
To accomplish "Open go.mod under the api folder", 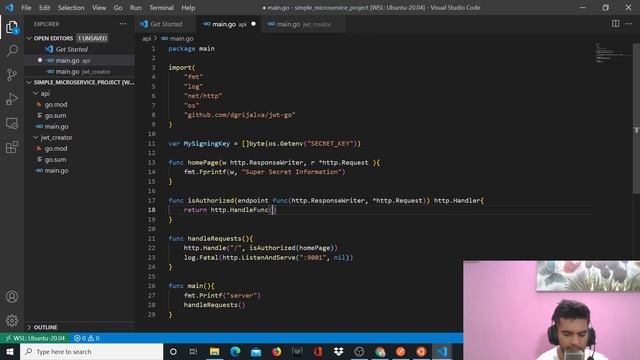I will (x=80, y=104).
